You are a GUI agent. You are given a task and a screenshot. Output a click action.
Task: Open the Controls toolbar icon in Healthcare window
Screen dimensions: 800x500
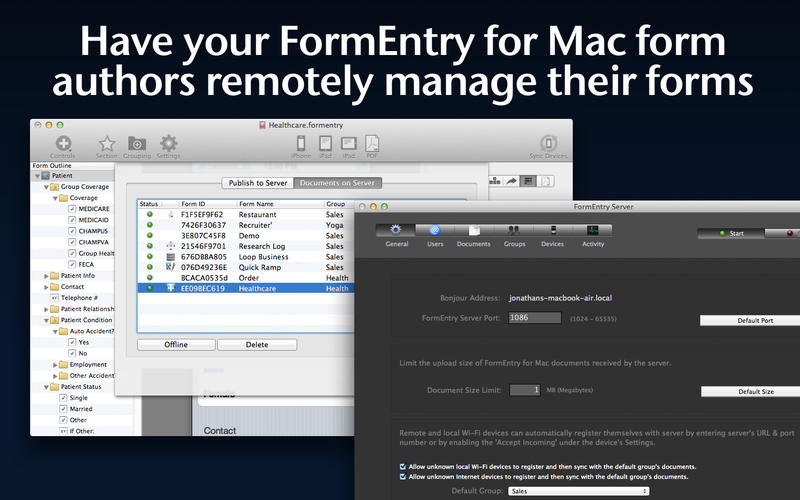tap(63, 143)
